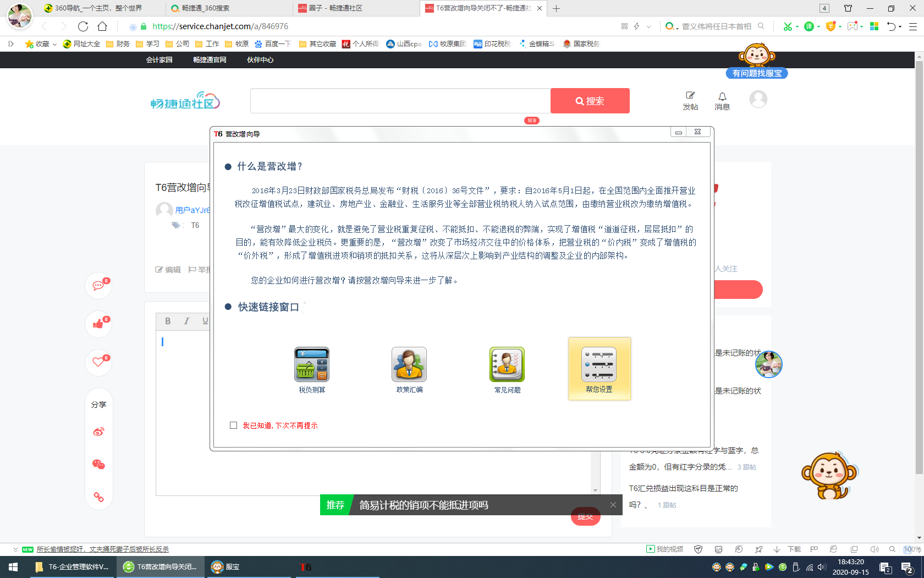Click 我的视频 in the status bar
The image size is (924, 578).
[665, 549]
